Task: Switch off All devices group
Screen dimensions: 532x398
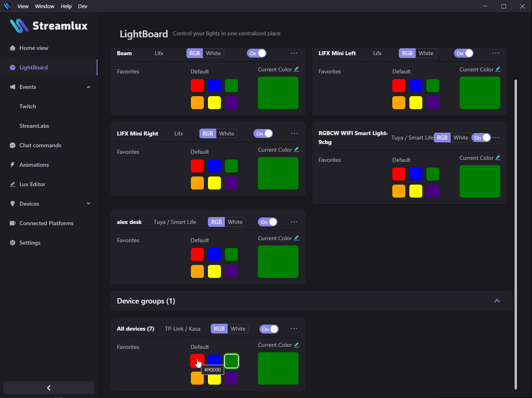Action: (269, 329)
